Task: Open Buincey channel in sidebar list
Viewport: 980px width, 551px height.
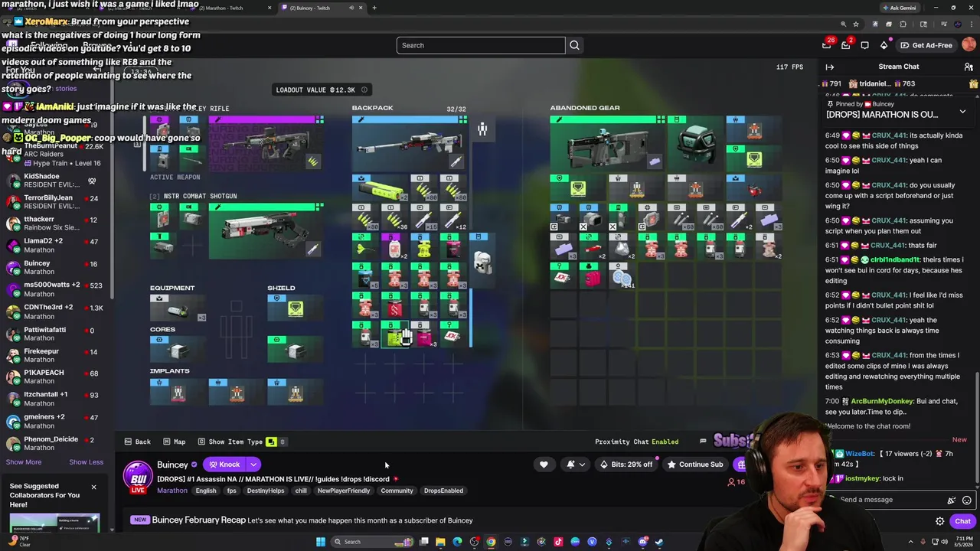Action: [x=55, y=268]
